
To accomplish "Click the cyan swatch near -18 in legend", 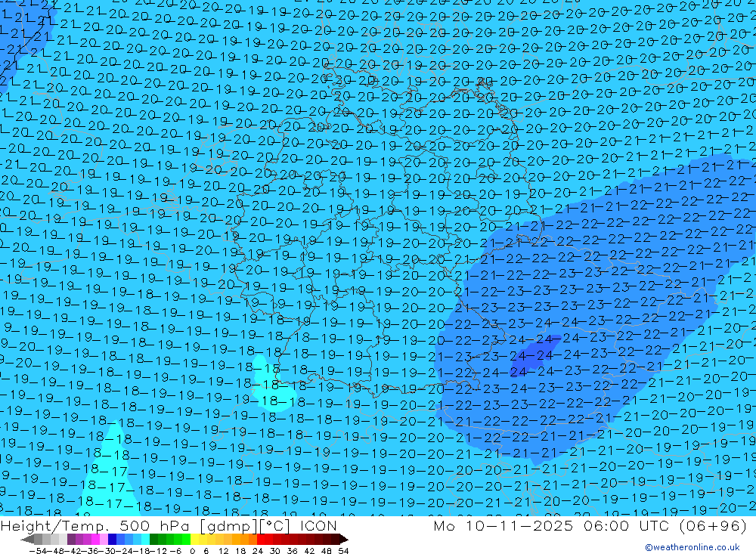I will click(145, 540).
